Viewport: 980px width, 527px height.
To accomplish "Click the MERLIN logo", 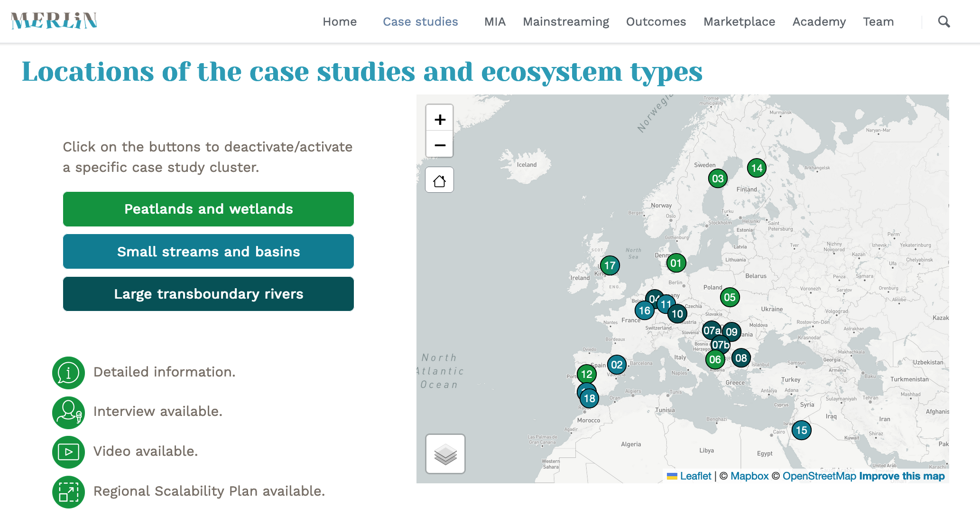I will pos(54,20).
